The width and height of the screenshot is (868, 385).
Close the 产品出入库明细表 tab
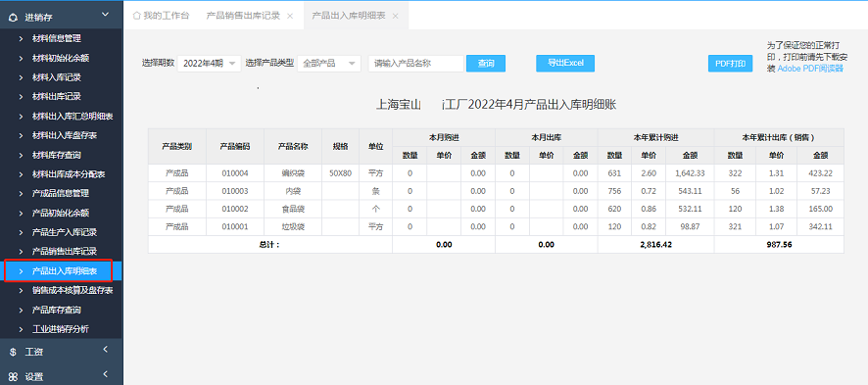coord(395,16)
